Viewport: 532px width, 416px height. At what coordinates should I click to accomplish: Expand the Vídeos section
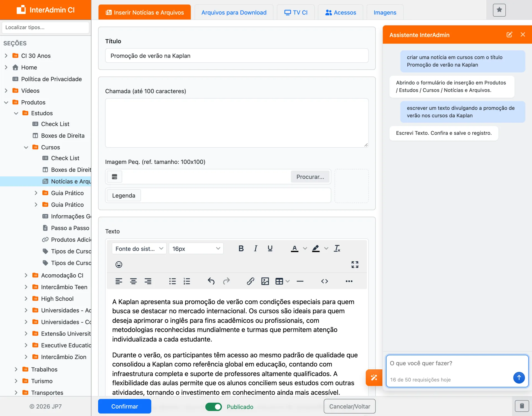(6, 91)
